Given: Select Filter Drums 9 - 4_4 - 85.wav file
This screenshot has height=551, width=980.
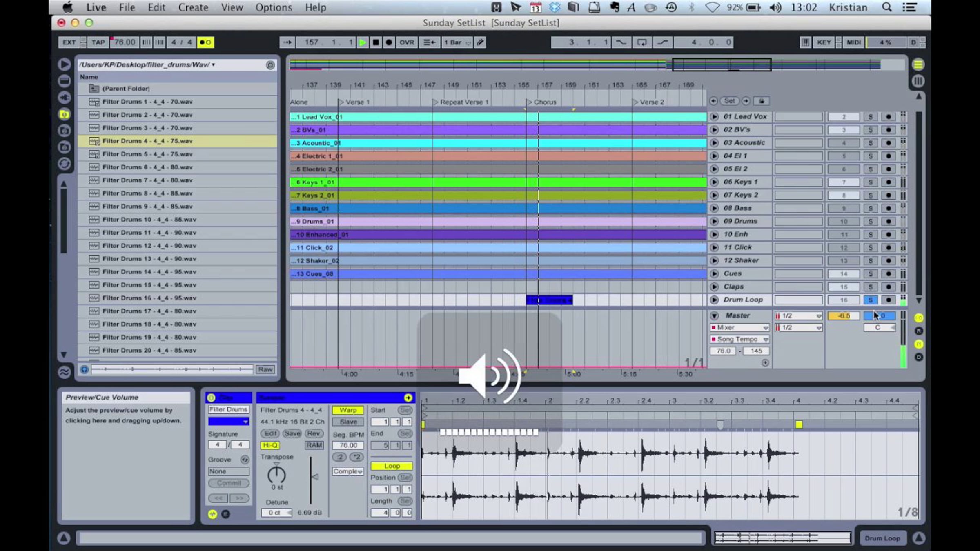Looking at the screenshot, I should coord(147,207).
